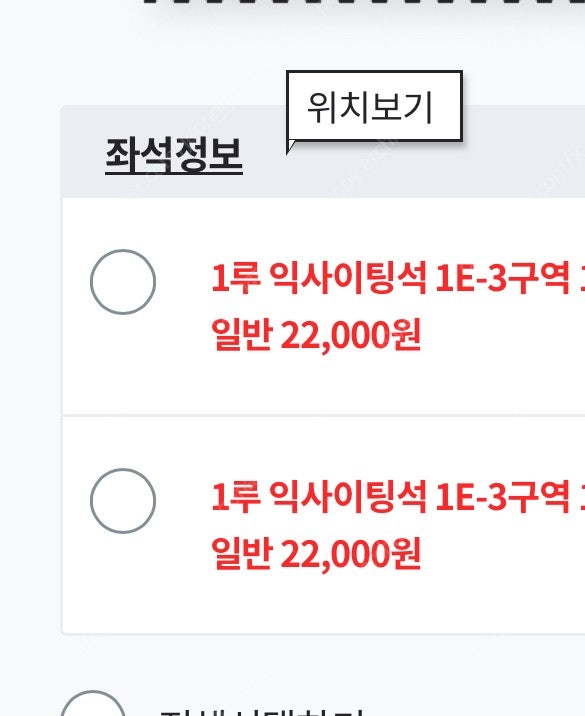Viewport: 585px width, 716px height.
Task: Click the speech bubble tail of 위치보기
Action: (290, 147)
